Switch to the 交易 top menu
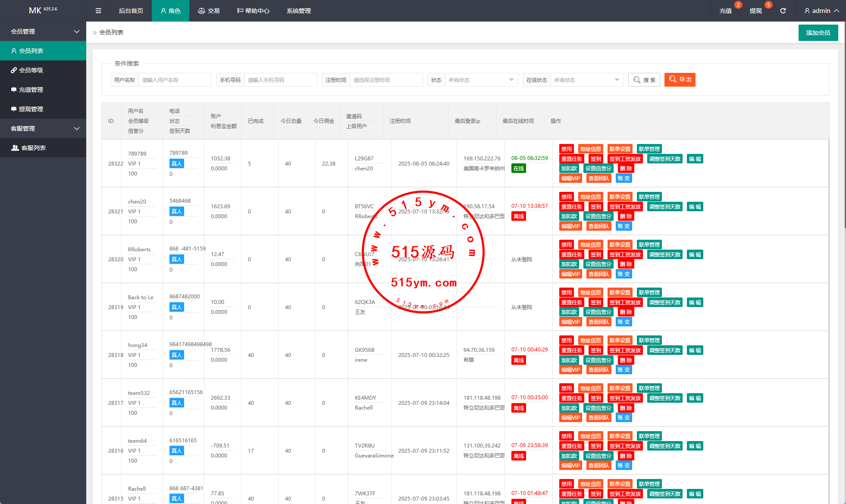 (x=209, y=11)
